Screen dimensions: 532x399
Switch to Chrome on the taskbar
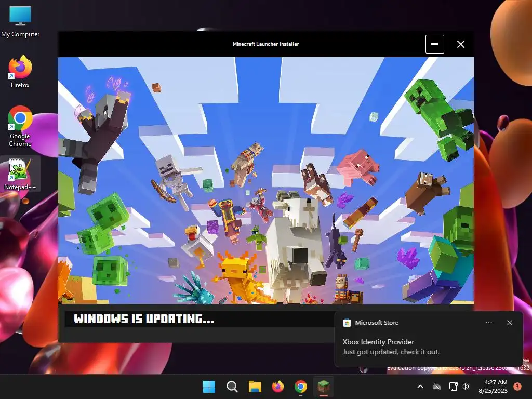pyautogui.click(x=301, y=387)
